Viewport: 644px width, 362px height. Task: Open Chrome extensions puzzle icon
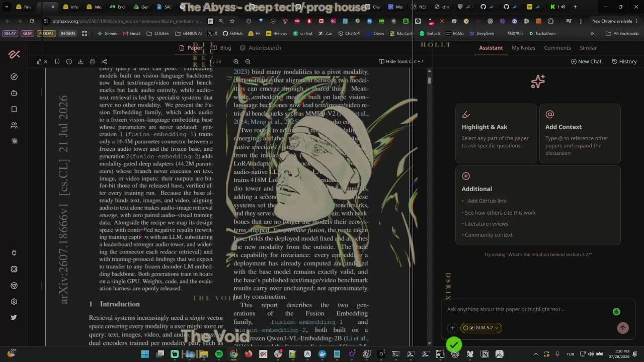click(x=551, y=21)
